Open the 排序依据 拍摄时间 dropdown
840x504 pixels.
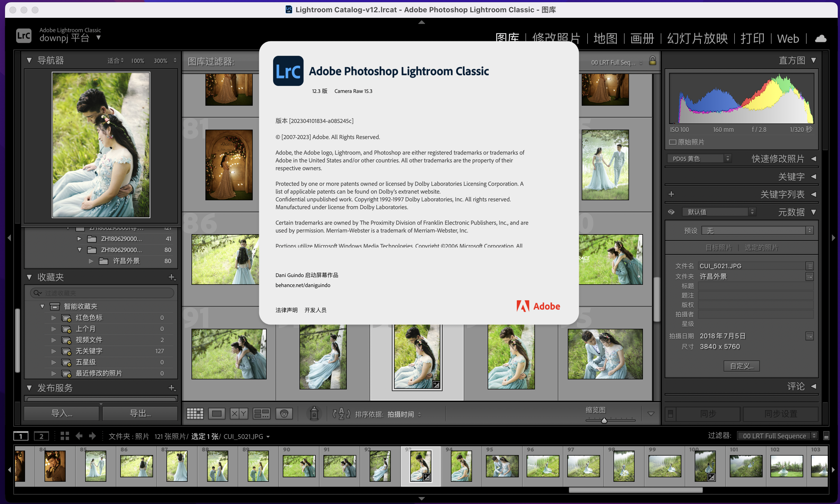(x=404, y=414)
